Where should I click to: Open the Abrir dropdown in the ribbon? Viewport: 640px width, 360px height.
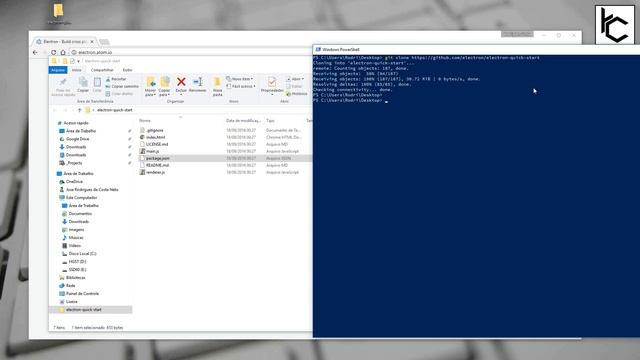pos(295,79)
